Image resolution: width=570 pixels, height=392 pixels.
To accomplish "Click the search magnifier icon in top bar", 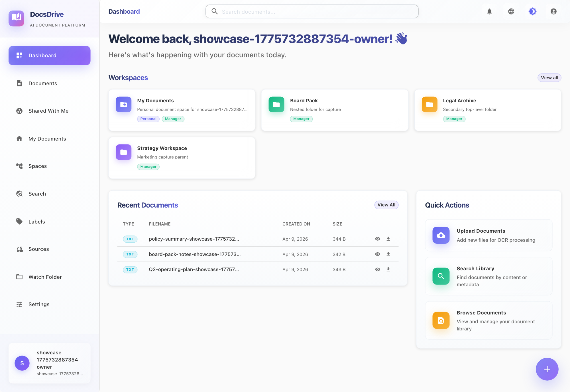I will 215,11.
